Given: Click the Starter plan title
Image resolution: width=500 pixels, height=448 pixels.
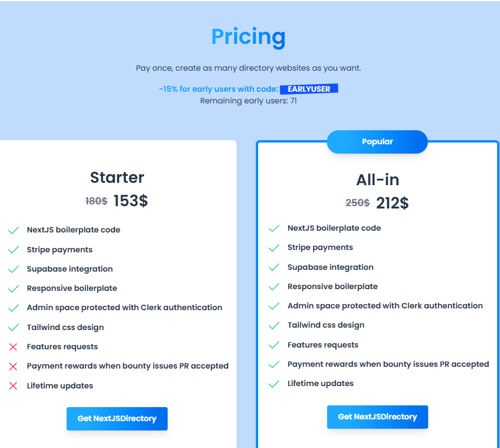Looking at the screenshot, I should point(117,178).
